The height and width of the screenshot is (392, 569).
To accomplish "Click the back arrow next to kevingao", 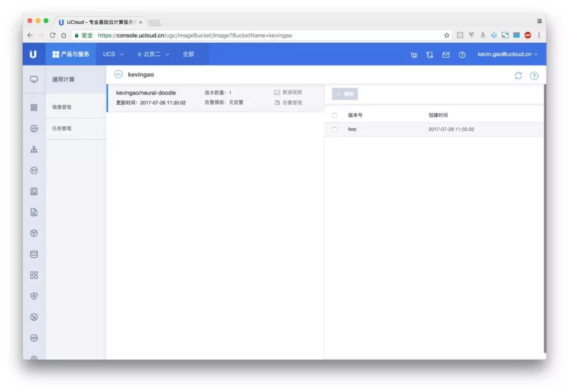I will [118, 75].
